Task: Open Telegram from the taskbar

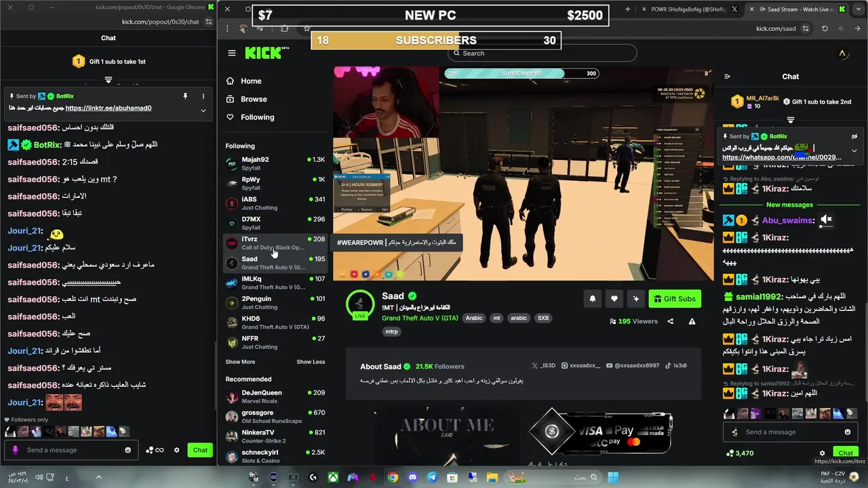Action: pyautogui.click(x=432, y=478)
